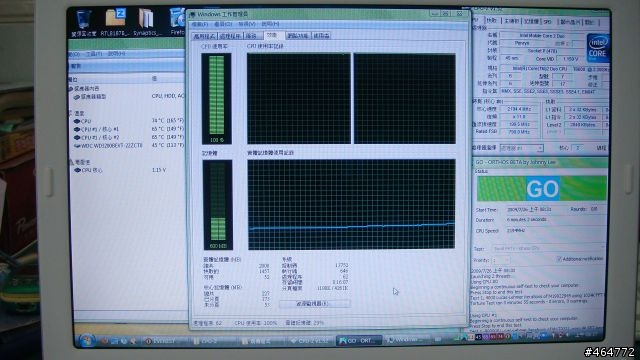640x360 pixels.
Task: Launch the Firefox desktop shortcut
Action: 177,22
